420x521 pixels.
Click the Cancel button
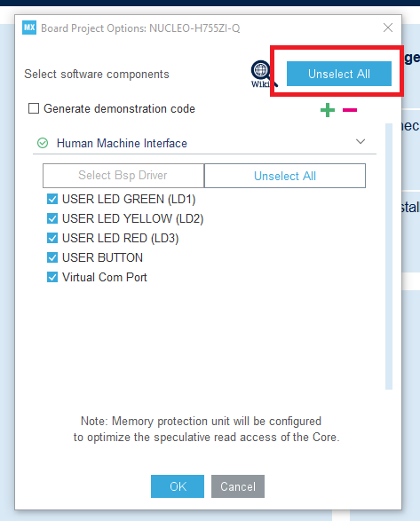click(238, 486)
